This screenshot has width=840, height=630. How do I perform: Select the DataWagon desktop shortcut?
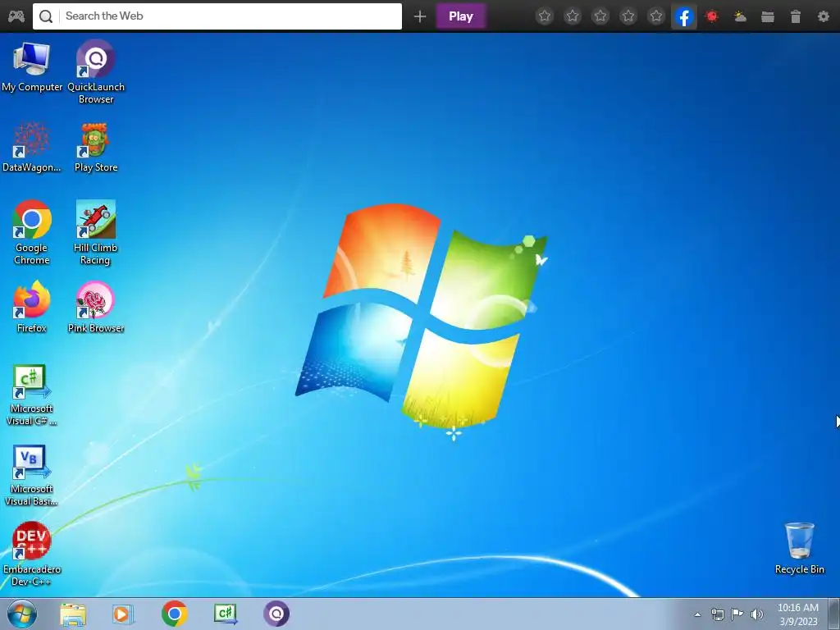[32, 147]
